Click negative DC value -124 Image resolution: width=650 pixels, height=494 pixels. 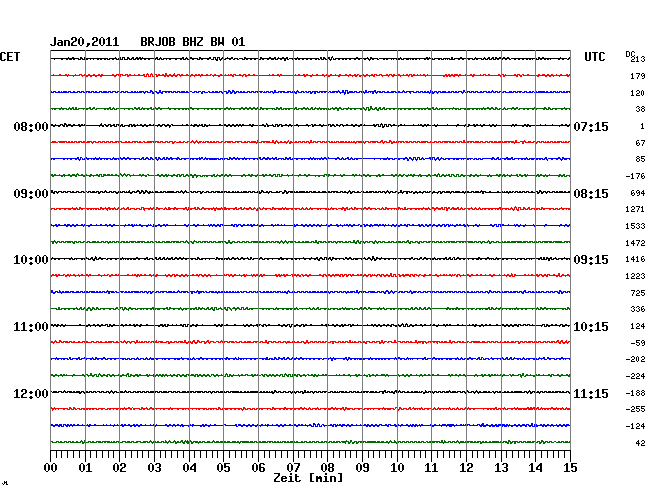635,426
